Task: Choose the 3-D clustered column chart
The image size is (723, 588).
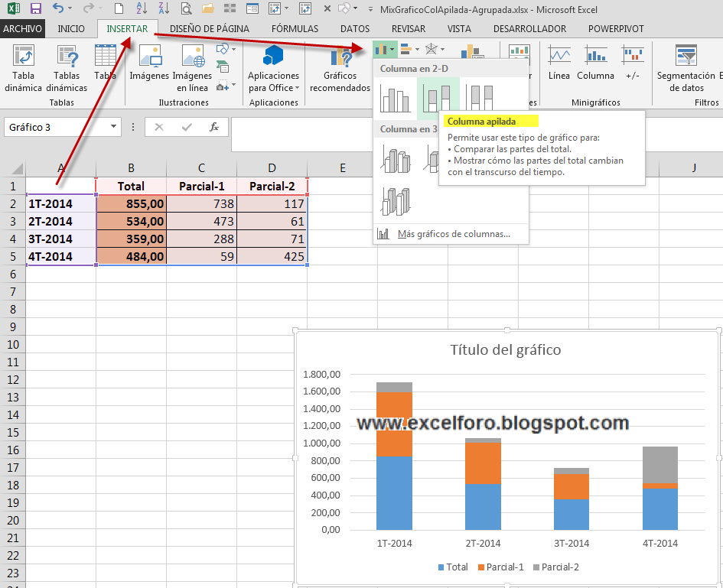Action: [x=395, y=160]
